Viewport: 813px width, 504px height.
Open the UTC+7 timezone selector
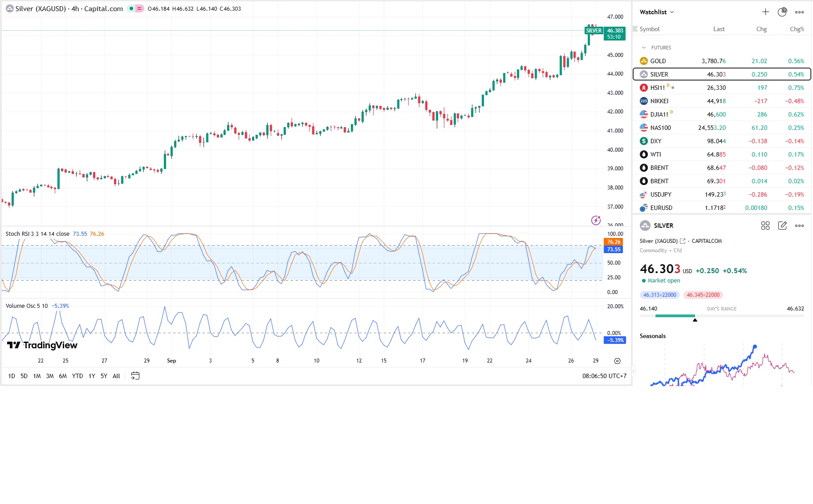coord(604,376)
